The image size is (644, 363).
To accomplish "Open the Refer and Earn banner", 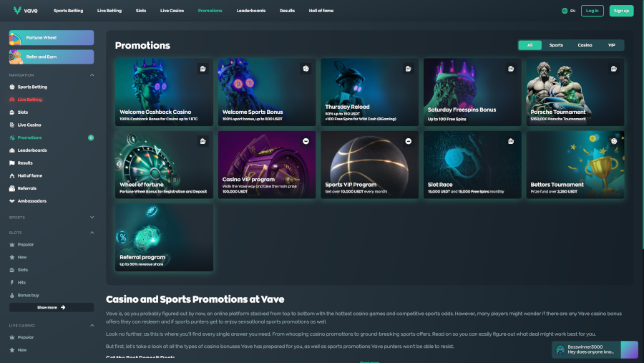I will tap(52, 57).
